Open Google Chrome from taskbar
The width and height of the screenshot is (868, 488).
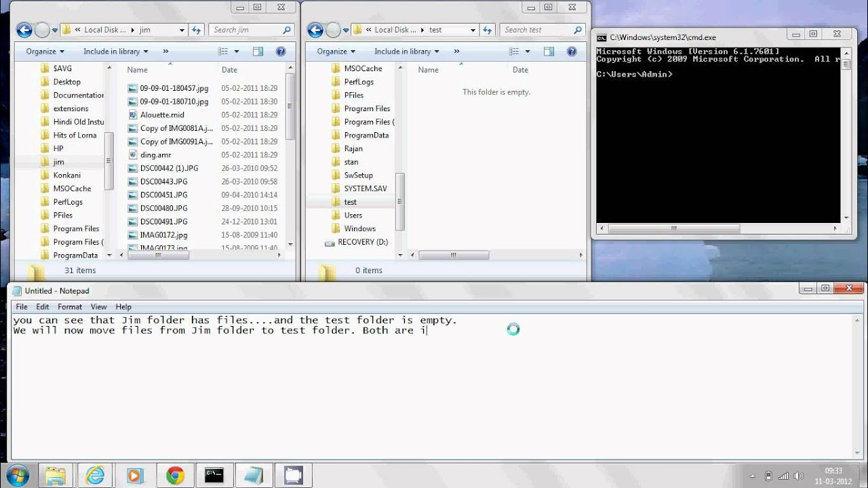click(175, 475)
